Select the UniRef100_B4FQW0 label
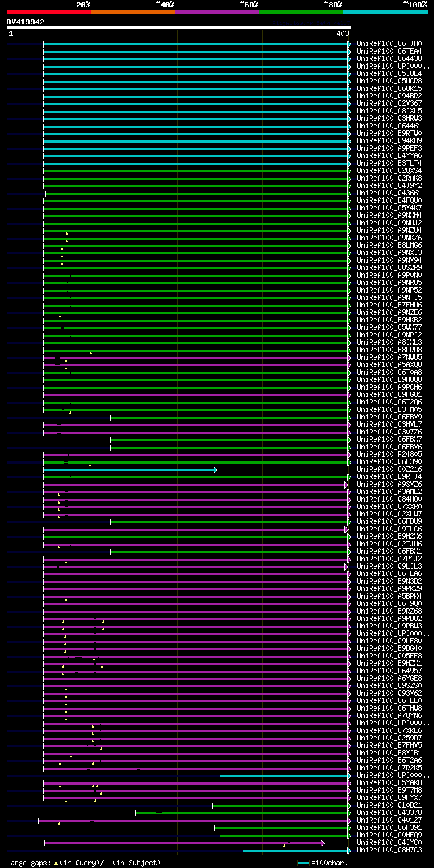The height and width of the screenshot is (868, 434). [389, 200]
